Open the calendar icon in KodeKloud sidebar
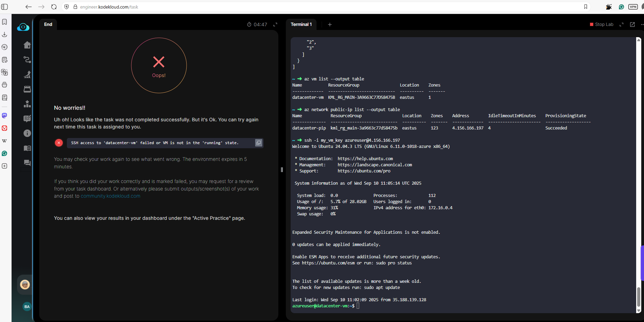The width and height of the screenshot is (644, 322). pyautogui.click(x=27, y=89)
